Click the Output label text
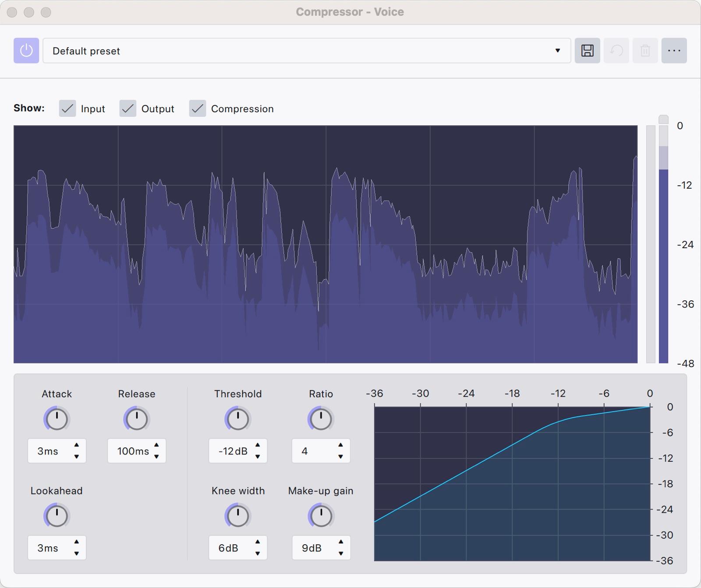This screenshot has height=588, width=701. (158, 109)
